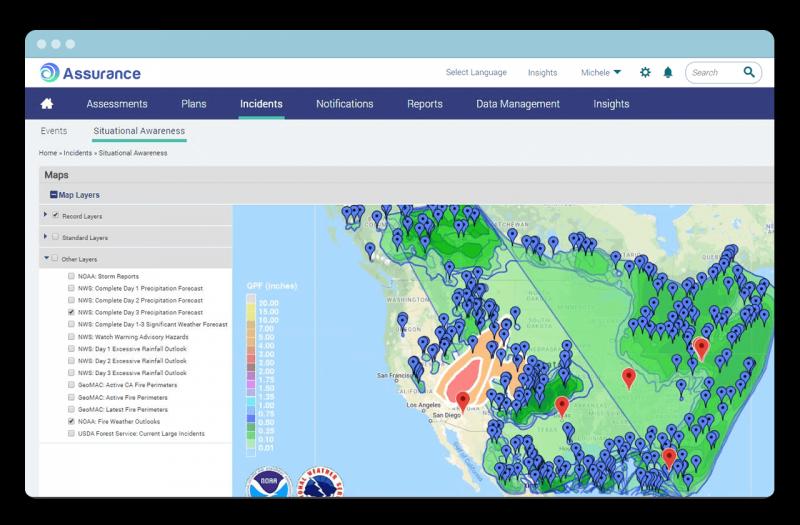Click the red marker in Texas panhandle area
800x525 pixels.
click(562, 407)
